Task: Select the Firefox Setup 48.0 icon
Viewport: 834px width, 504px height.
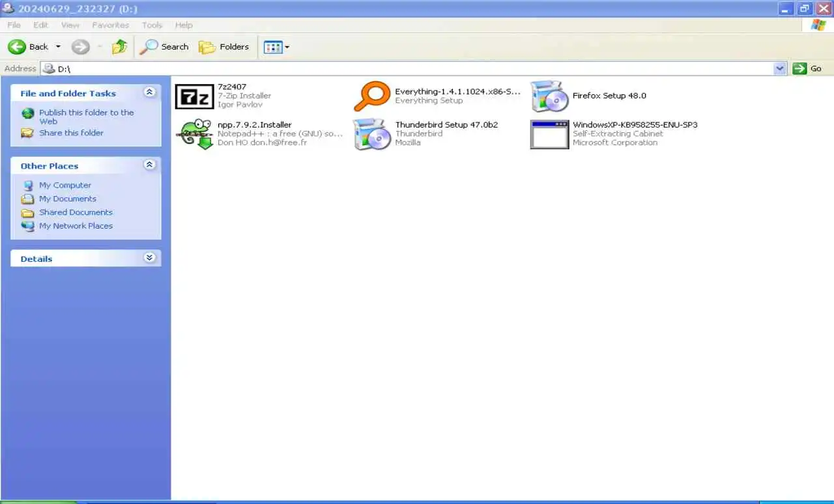Action: [x=550, y=96]
